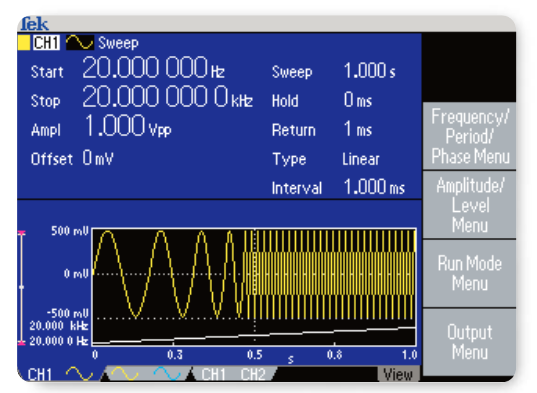Click the 0.3 time axis label
Screen dimensions: 537x393
[x=175, y=355]
